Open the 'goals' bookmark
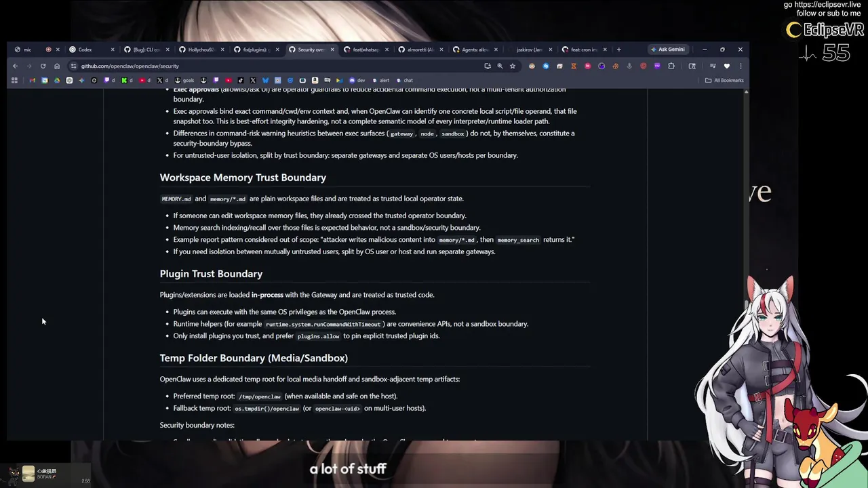 184,80
